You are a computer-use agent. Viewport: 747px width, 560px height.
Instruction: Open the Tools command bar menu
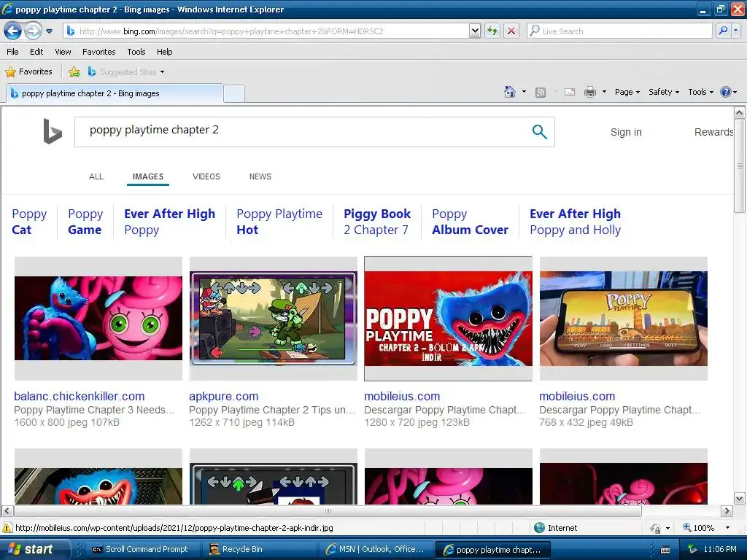tap(701, 92)
